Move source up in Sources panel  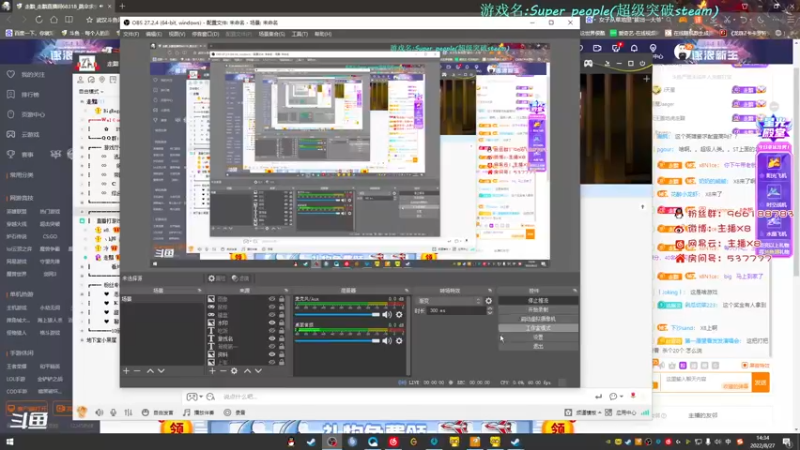pos(247,371)
